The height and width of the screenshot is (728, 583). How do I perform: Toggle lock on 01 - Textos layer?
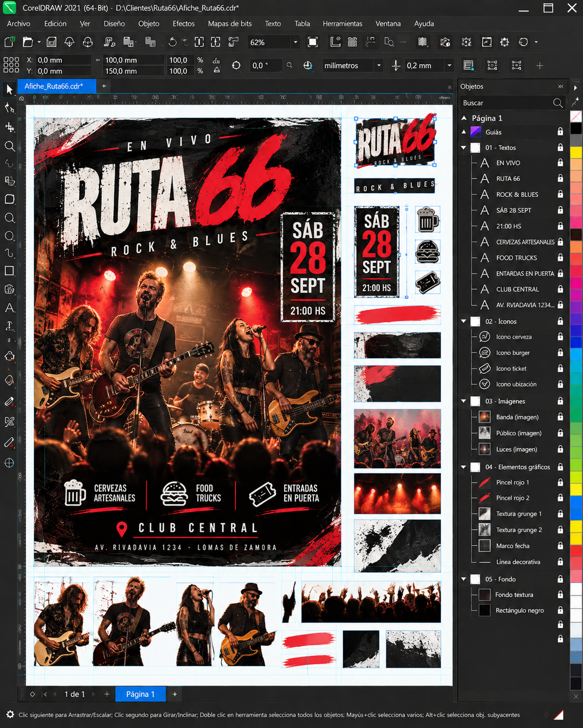click(560, 147)
